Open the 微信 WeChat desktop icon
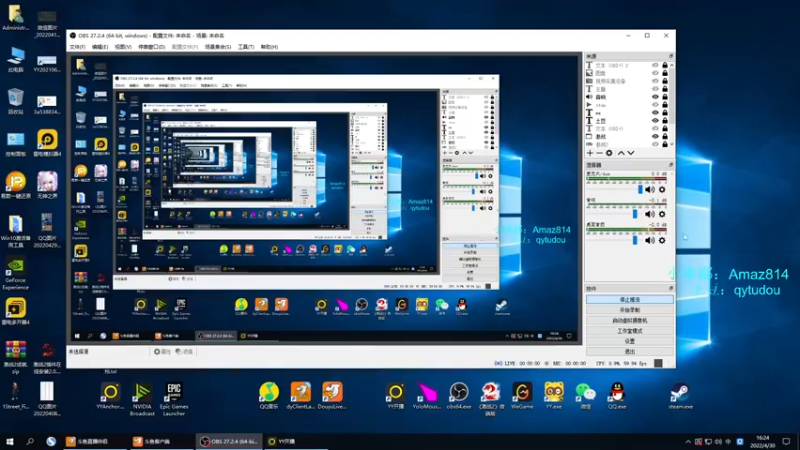 click(585, 396)
